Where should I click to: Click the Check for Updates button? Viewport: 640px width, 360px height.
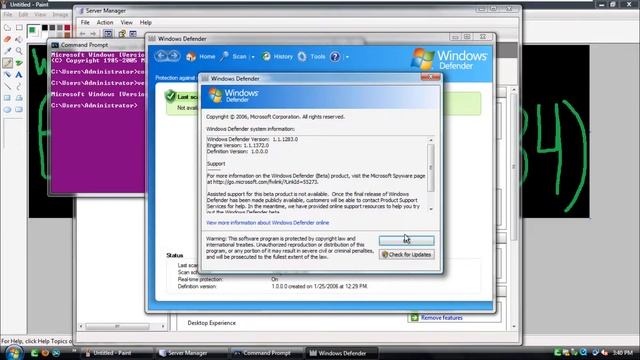407,254
